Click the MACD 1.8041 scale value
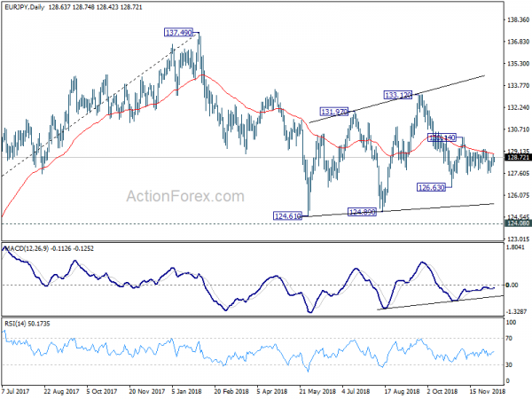 click(516, 247)
